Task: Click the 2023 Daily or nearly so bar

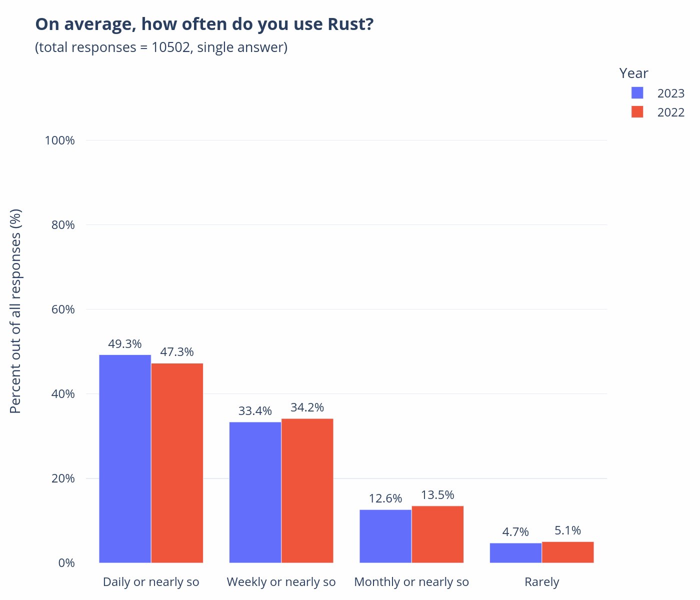Action: [125, 458]
